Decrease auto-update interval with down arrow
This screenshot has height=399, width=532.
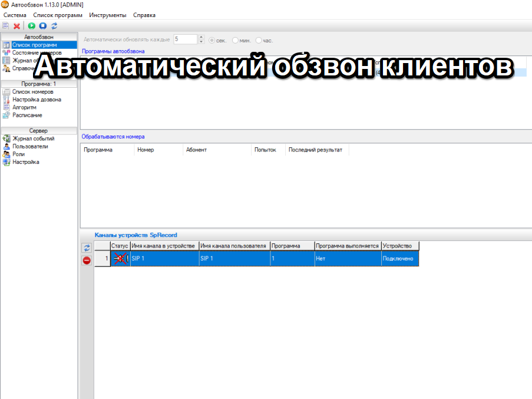(201, 42)
